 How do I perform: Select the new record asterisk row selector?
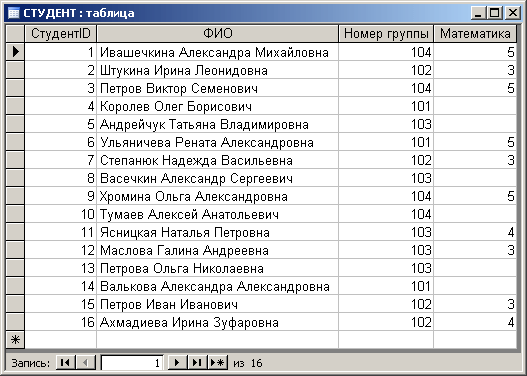tap(15, 340)
